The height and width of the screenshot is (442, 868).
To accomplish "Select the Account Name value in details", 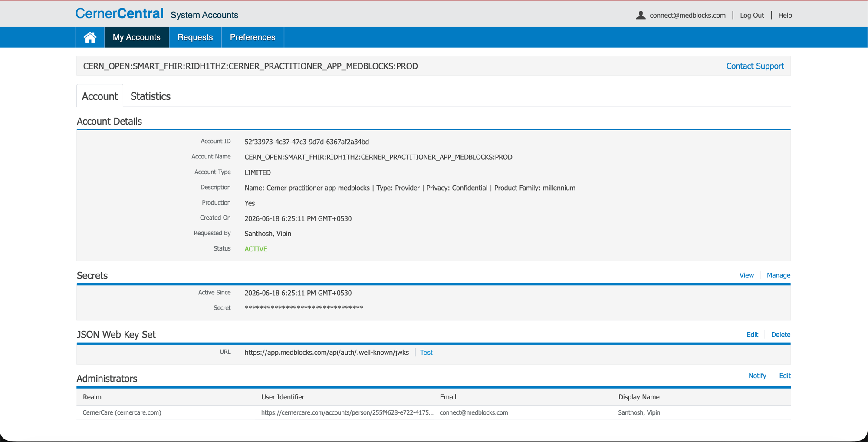I will pos(378,157).
